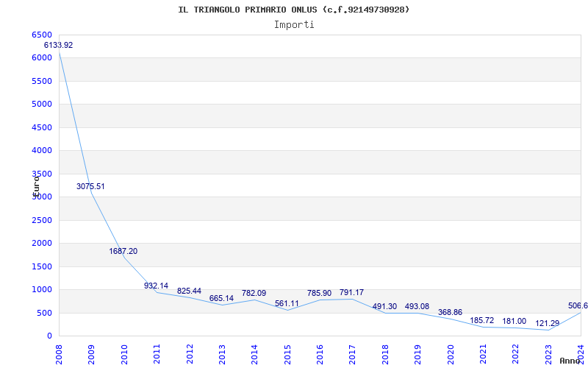Select the data label 785.90
The width and height of the screenshot is (588, 368).
319,293
